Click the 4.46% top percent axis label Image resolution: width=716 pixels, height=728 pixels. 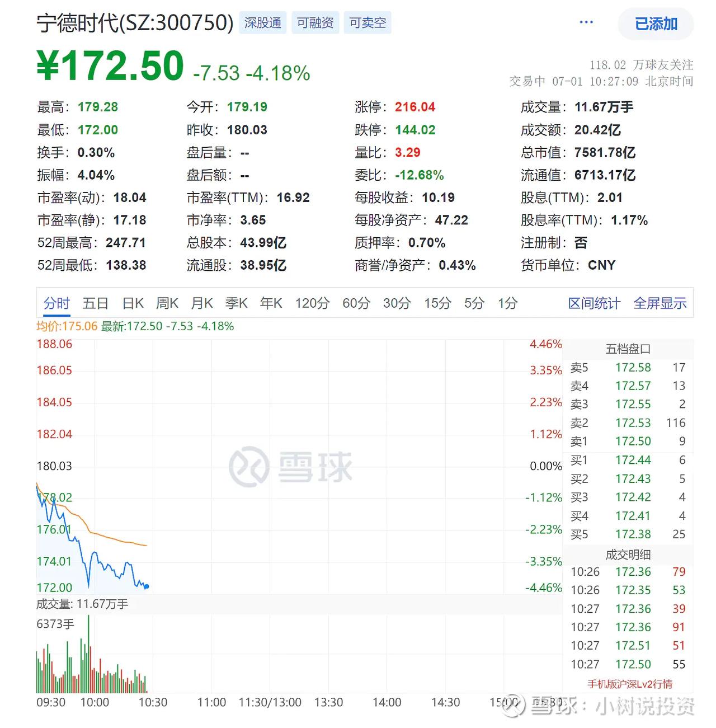[x=545, y=344]
